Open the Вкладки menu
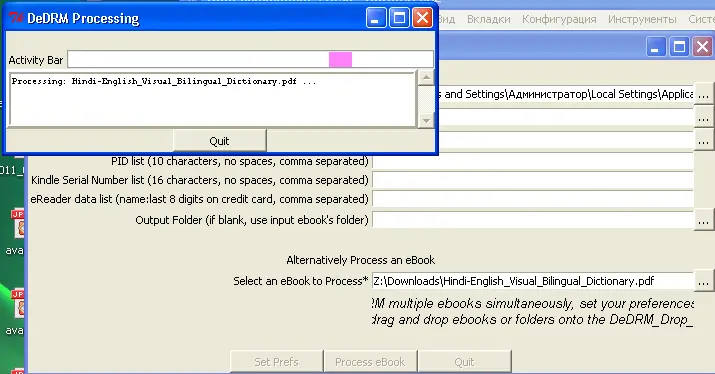715x374 pixels. pyautogui.click(x=488, y=19)
